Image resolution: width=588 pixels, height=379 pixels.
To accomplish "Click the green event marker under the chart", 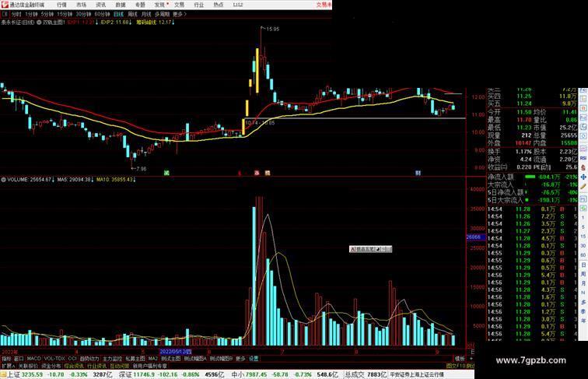I will tap(167, 173).
